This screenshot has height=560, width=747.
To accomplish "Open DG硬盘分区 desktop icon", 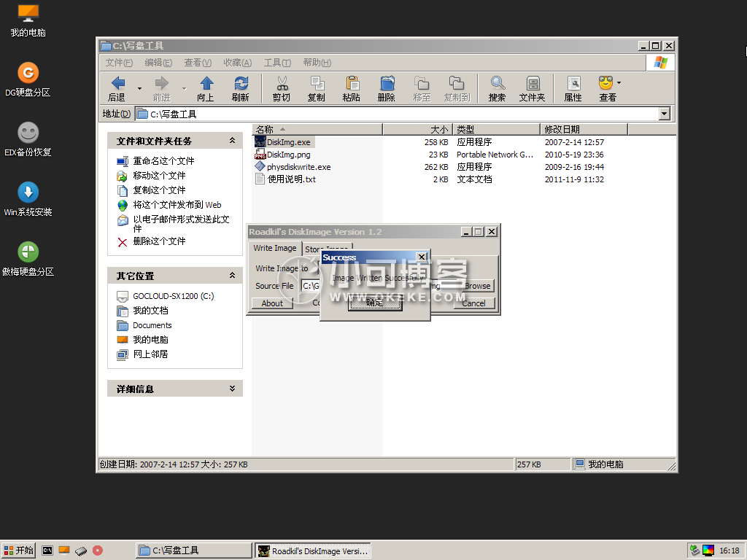I will (28, 79).
